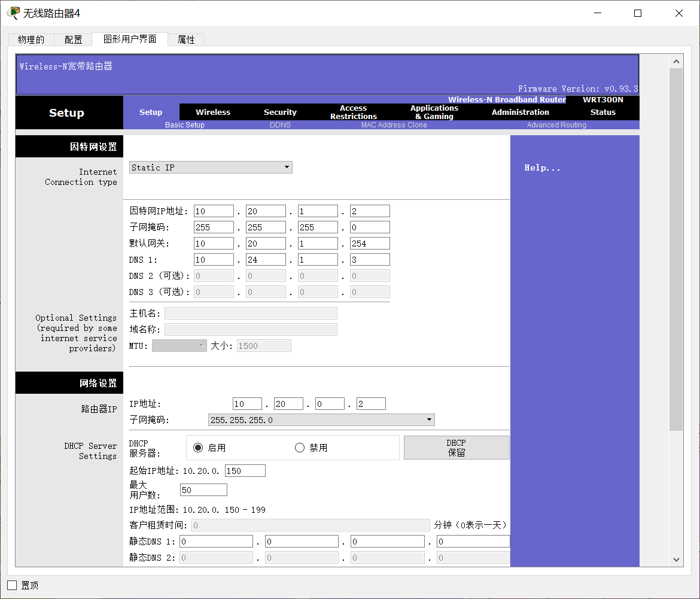Click the Help... link
The height and width of the screenshot is (599, 700).
[542, 168]
